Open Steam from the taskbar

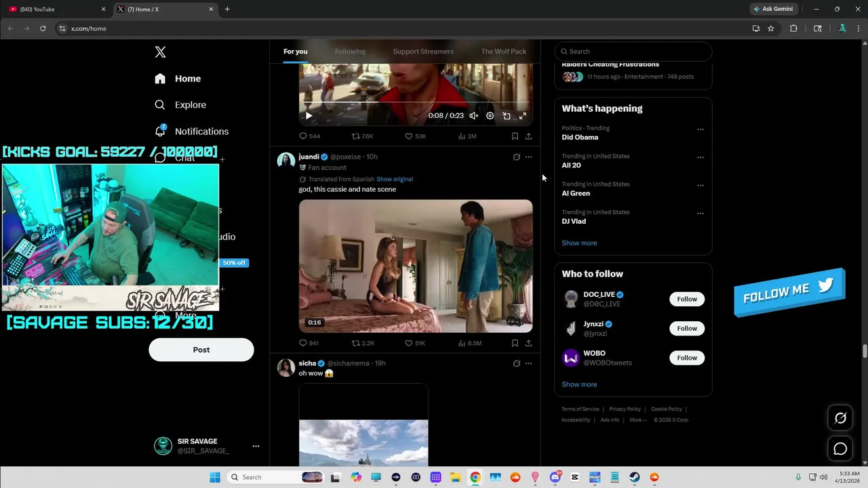(635, 477)
